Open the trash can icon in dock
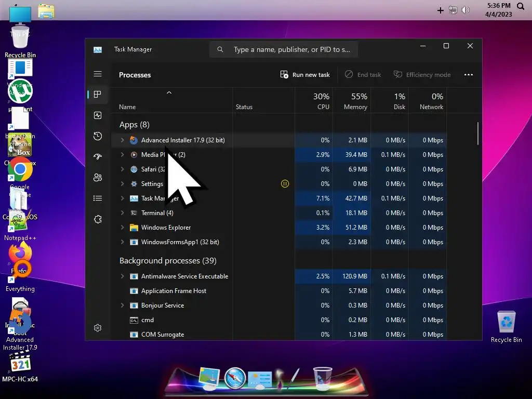Screen dimensions: 532x399 (322, 378)
